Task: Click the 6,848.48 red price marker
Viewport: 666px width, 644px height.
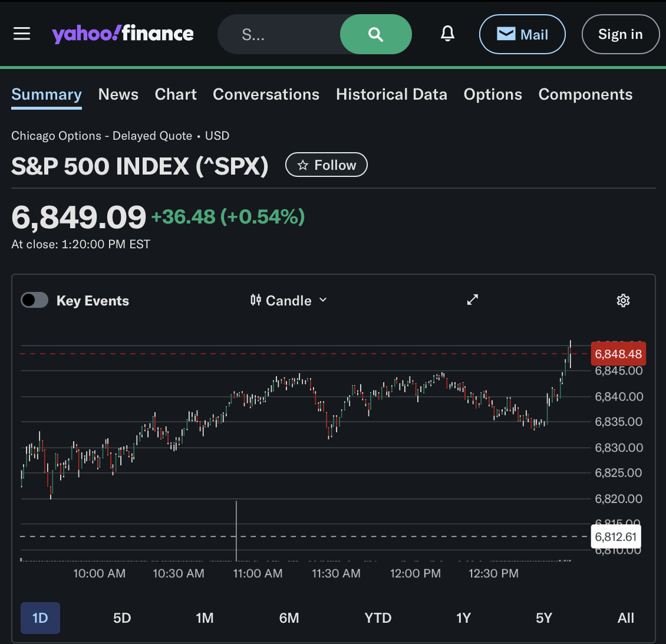Action: (x=618, y=354)
